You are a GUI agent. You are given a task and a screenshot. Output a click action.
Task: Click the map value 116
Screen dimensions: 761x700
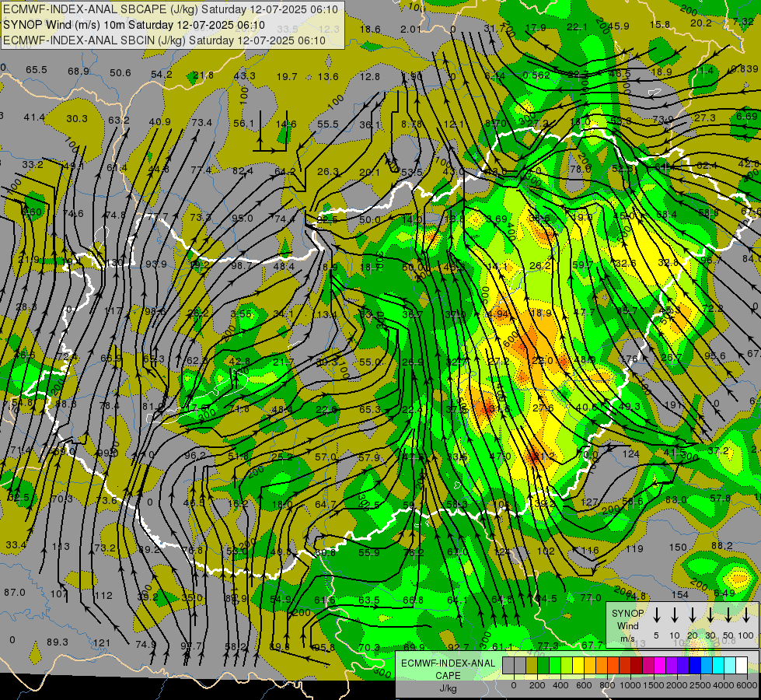[x=590, y=551]
